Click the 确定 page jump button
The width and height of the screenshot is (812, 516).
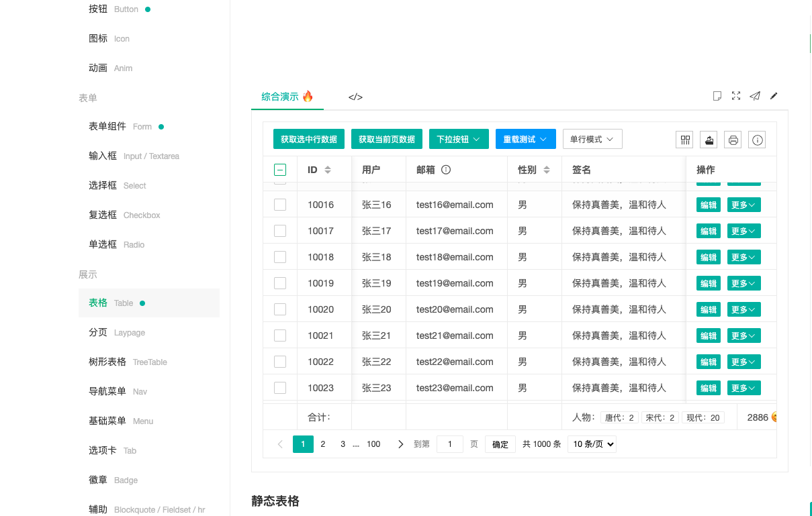[500, 444]
